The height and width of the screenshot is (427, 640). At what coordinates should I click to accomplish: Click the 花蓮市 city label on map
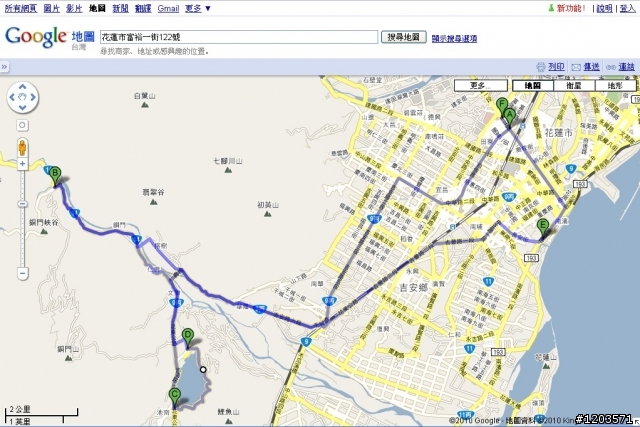click(558, 133)
